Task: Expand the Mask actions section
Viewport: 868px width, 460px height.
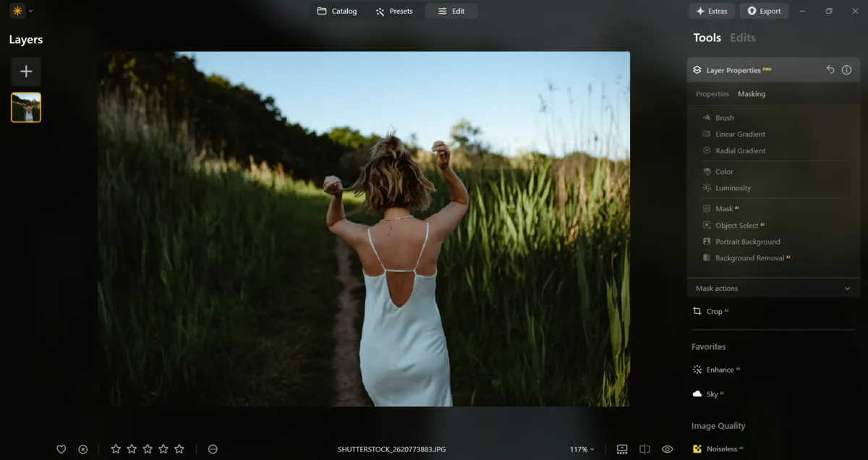Action: pos(847,289)
